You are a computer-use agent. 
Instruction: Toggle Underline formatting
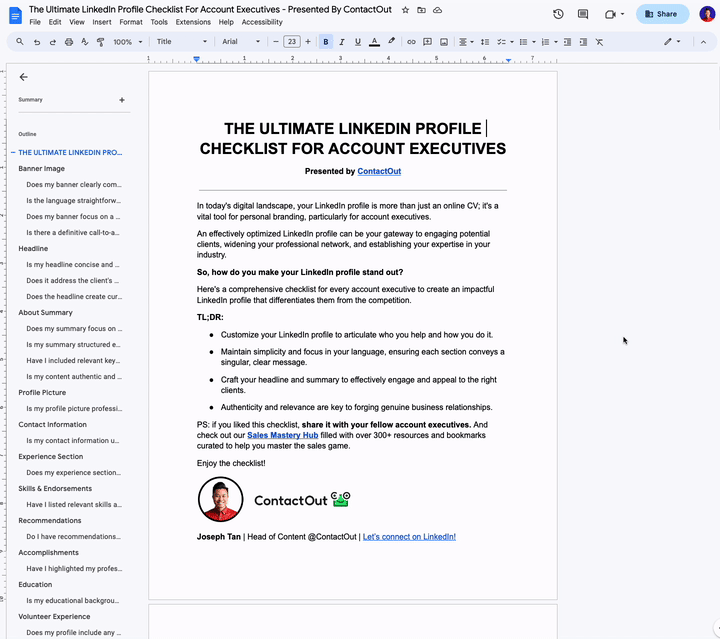pyautogui.click(x=357, y=42)
